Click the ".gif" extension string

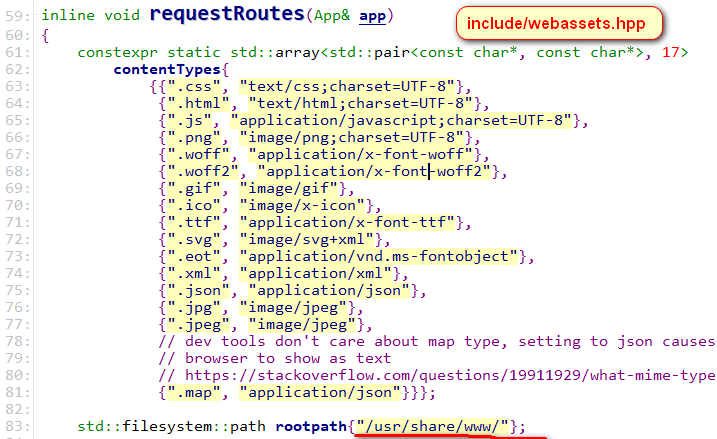(x=194, y=188)
